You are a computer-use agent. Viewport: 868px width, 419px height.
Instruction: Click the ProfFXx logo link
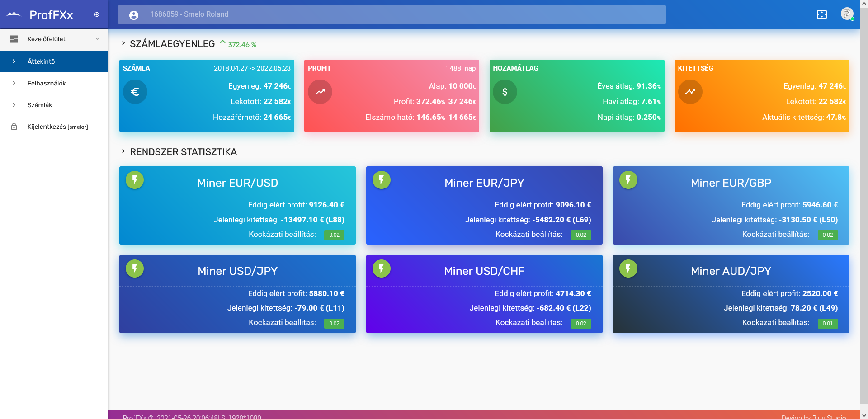(51, 15)
